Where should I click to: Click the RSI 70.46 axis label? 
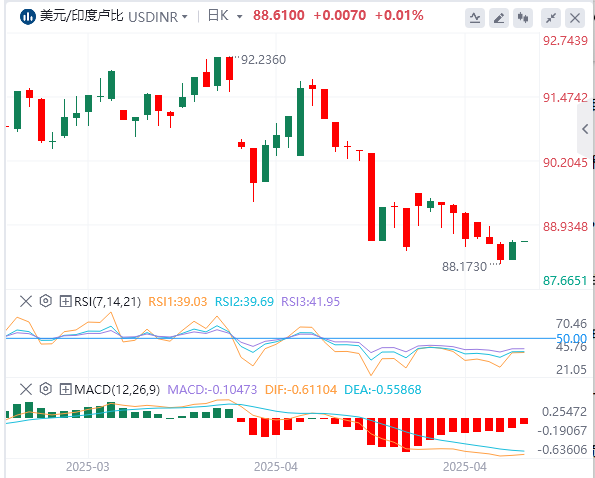(571, 324)
